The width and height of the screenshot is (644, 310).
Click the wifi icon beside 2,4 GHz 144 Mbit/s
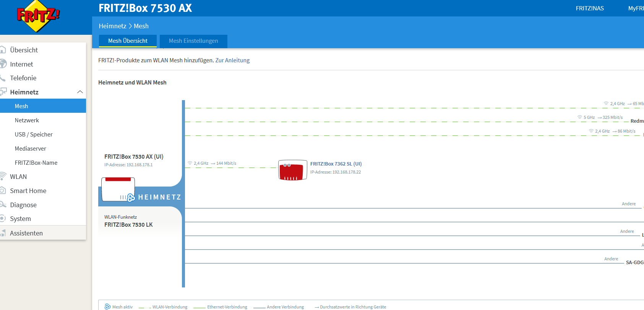pyautogui.click(x=190, y=163)
